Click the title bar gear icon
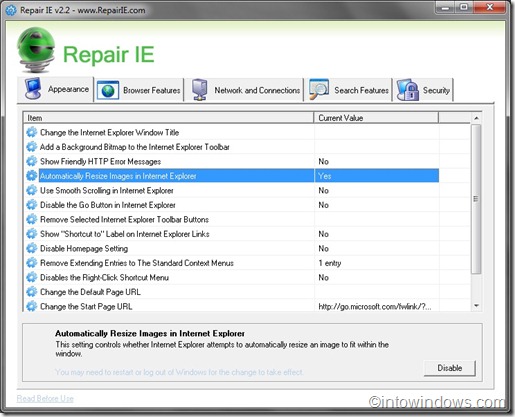This screenshot has width=515, height=417. [x=11, y=10]
